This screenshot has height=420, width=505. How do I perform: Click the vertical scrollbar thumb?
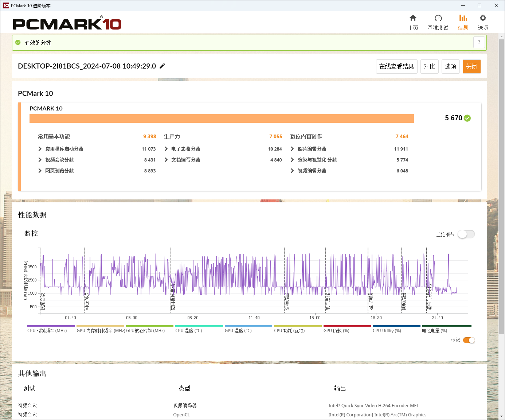[502, 187]
